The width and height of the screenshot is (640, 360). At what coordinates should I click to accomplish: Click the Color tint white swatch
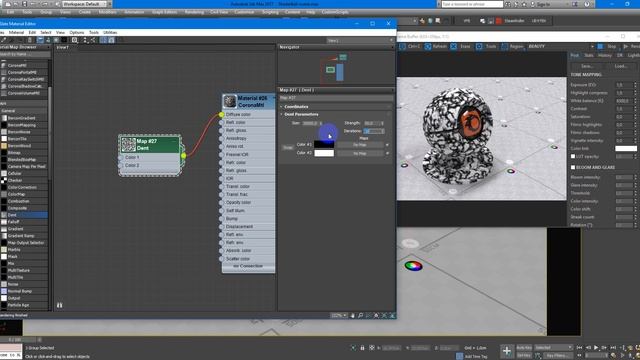626,149
